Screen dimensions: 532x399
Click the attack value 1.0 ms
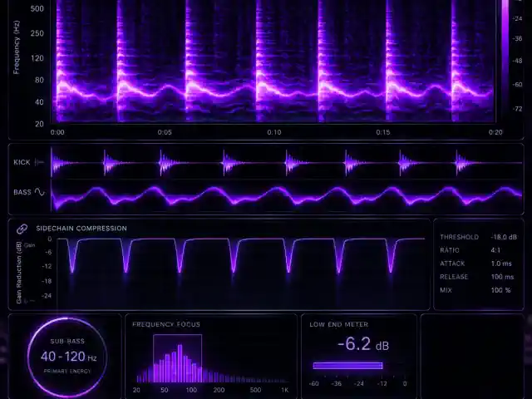(x=501, y=264)
